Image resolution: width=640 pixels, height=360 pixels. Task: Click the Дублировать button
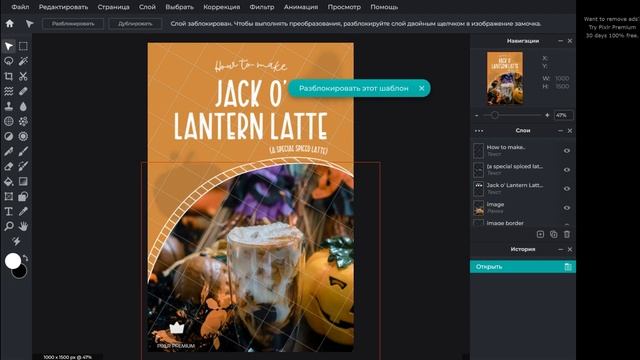[x=135, y=24]
